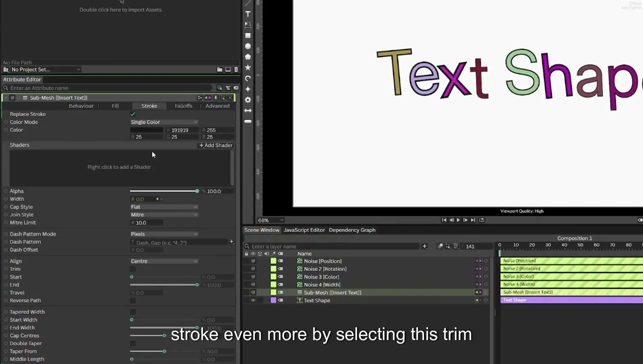Click the Alpha slider handle
The width and height of the screenshot is (643, 364).
pos(197,191)
